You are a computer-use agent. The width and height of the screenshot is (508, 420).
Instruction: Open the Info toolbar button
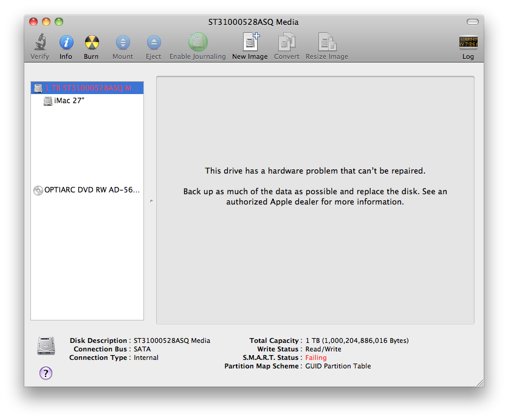pyautogui.click(x=66, y=42)
